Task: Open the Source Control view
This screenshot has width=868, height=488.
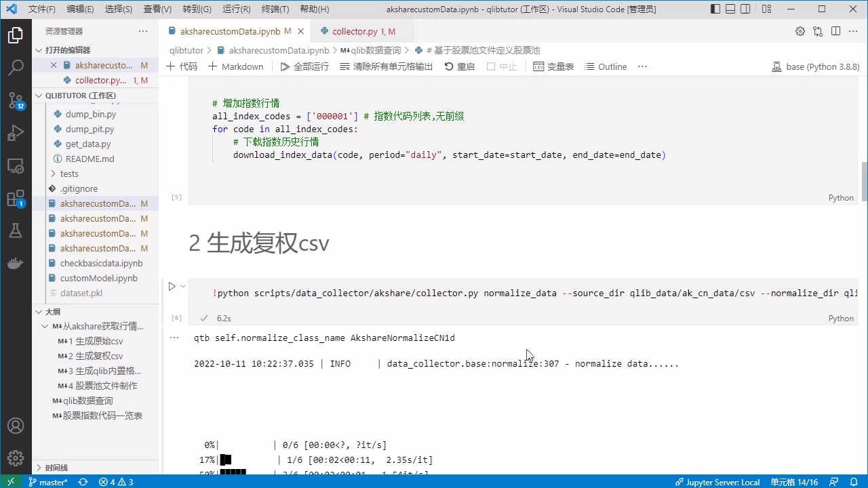Action: (15, 100)
